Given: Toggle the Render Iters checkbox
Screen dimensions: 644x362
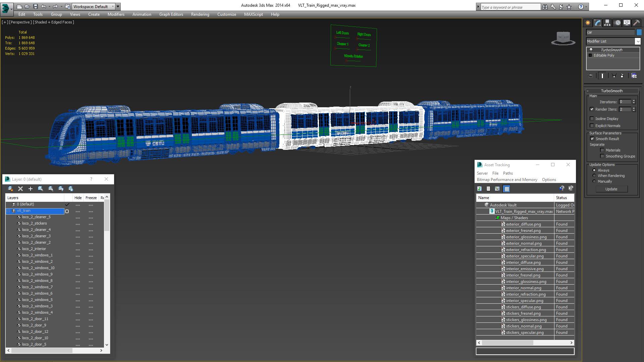Looking at the screenshot, I should (x=592, y=109).
